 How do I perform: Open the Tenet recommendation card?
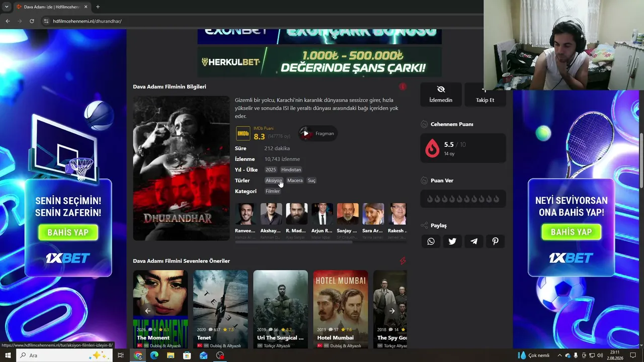(x=220, y=309)
